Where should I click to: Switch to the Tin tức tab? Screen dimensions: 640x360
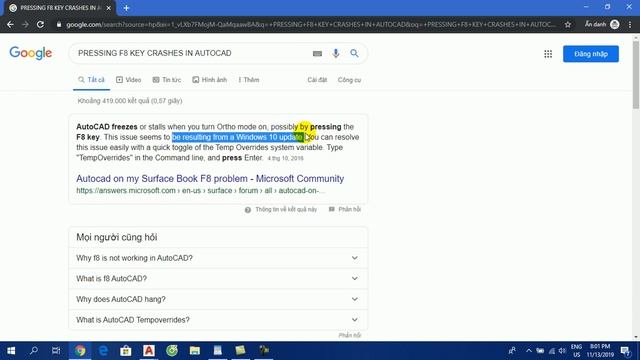pos(167,80)
